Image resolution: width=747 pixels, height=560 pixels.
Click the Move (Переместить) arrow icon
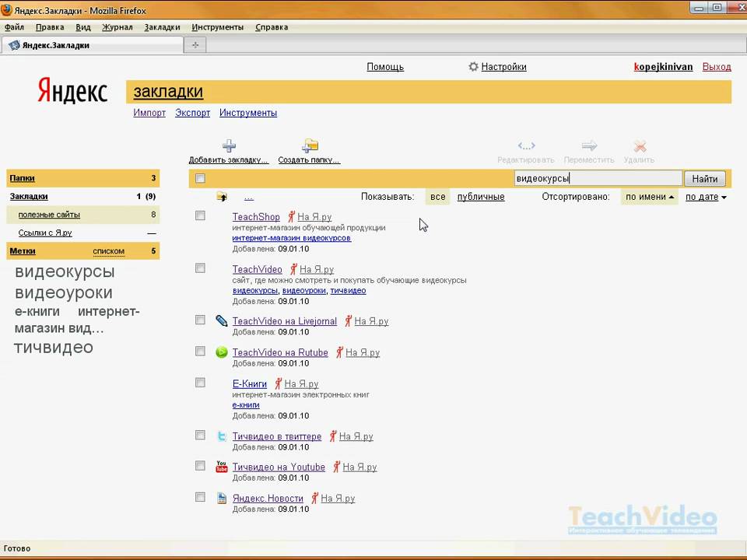[589, 145]
